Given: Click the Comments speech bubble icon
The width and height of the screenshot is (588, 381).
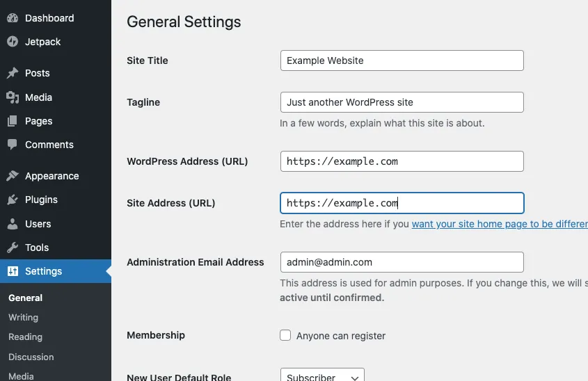Looking at the screenshot, I should (13, 145).
